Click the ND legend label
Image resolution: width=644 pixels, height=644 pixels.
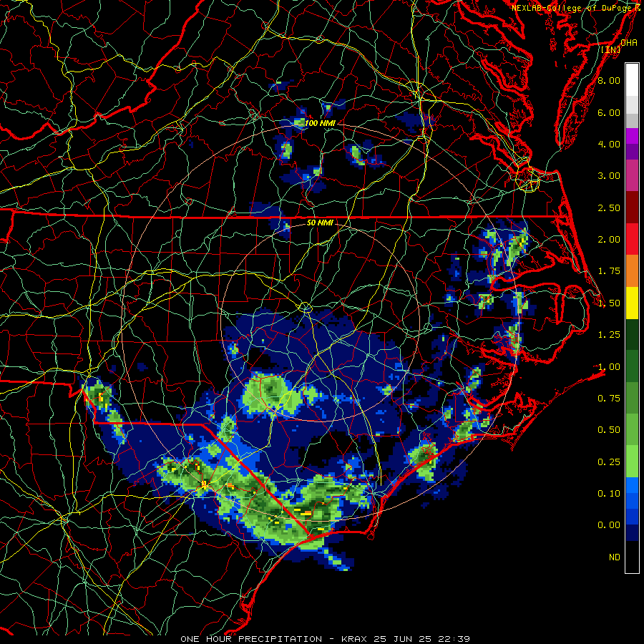click(x=615, y=557)
